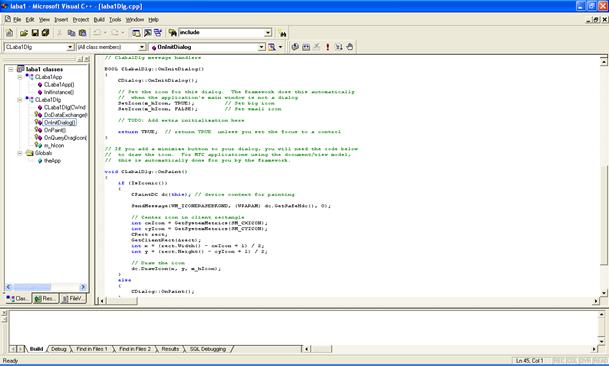
Task: Click the WizardBar actions wand icon
Action: click(272, 47)
